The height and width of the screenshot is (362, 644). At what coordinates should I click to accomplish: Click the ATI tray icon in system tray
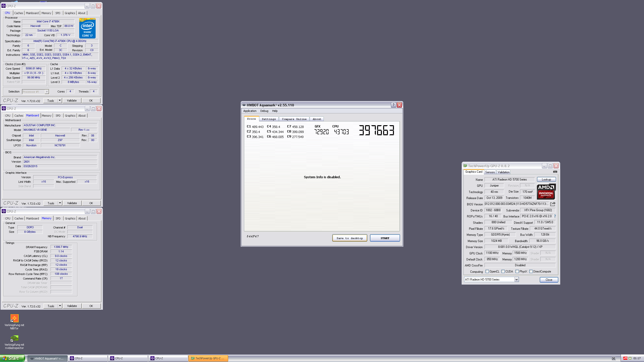tap(625, 358)
